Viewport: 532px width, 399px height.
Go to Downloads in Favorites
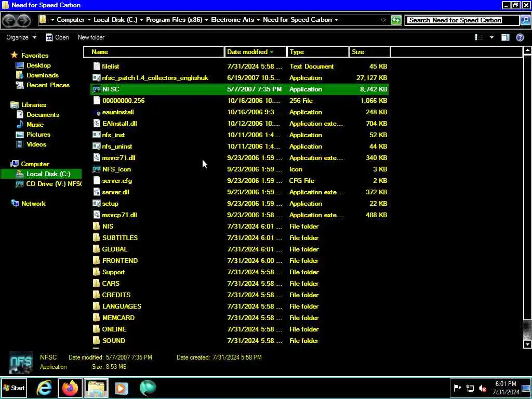(43, 75)
